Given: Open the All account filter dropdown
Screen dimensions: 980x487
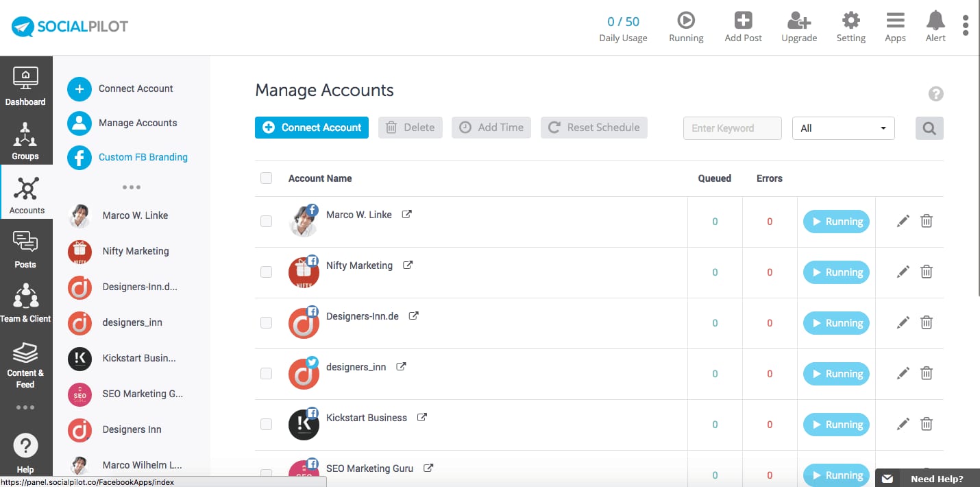Looking at the screenshot, I should [x=843, y=128].
